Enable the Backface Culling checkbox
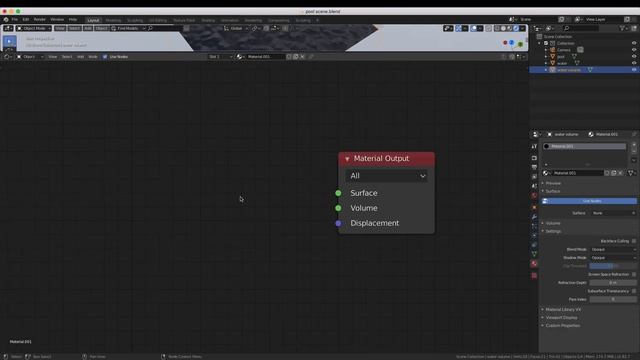This screenshot has width=640, height=360. tap(634, 241)
